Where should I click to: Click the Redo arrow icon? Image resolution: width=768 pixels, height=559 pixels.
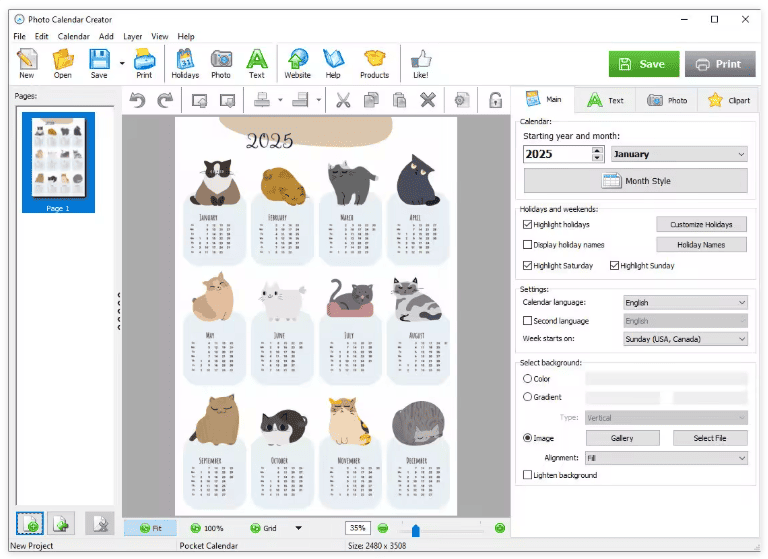165,100
